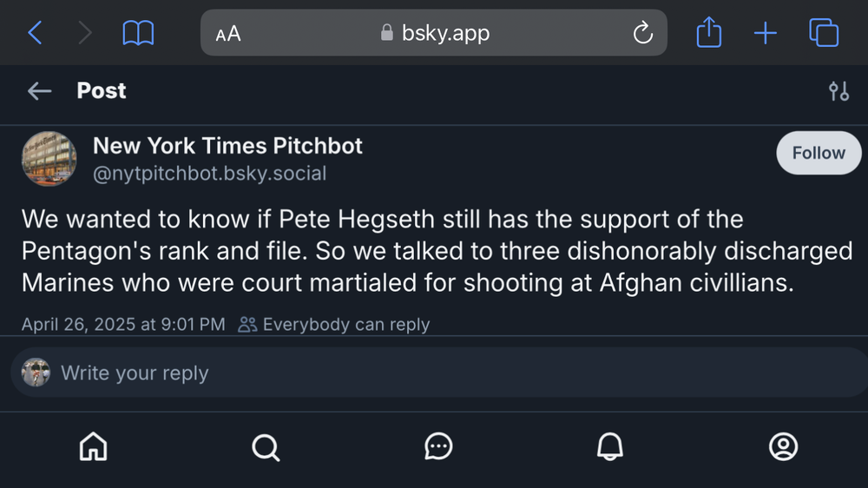This screenshot has width=868, height=488.
Task: Open Safari bookmarks book icon
Action: pyautogui.click(x=138, y=33)
